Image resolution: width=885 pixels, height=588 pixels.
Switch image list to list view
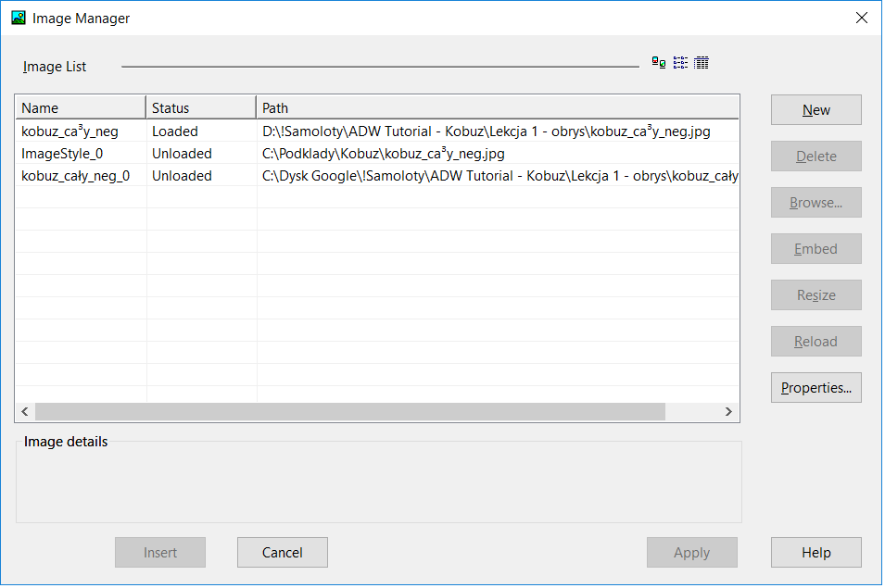(x=680, y=63)
